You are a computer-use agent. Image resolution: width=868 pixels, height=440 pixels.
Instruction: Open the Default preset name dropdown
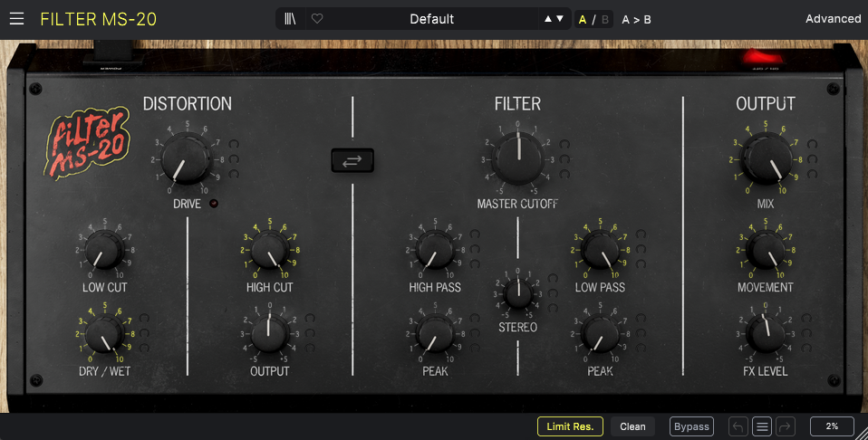click(432, 19)
